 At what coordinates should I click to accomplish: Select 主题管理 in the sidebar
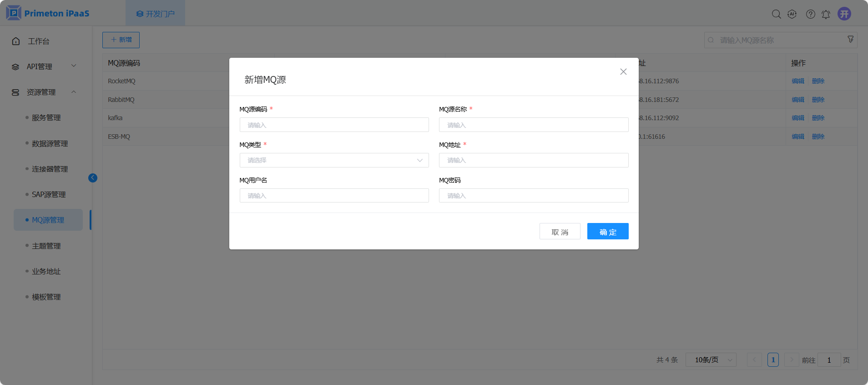click(x=46, y=246)
